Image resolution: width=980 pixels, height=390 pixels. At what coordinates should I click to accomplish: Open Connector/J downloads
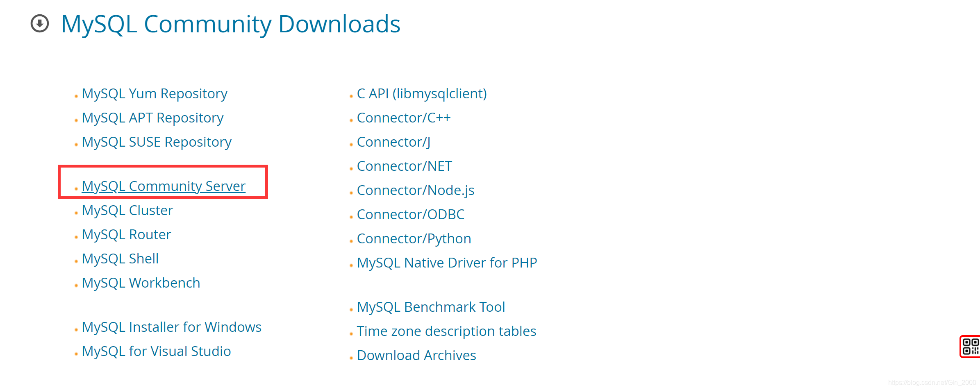point(393,142)
